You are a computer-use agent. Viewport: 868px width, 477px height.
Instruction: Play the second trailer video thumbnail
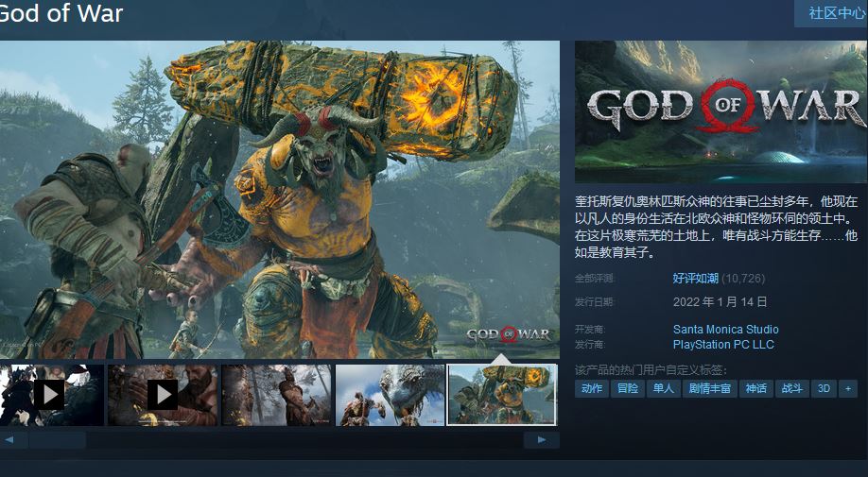163,394
